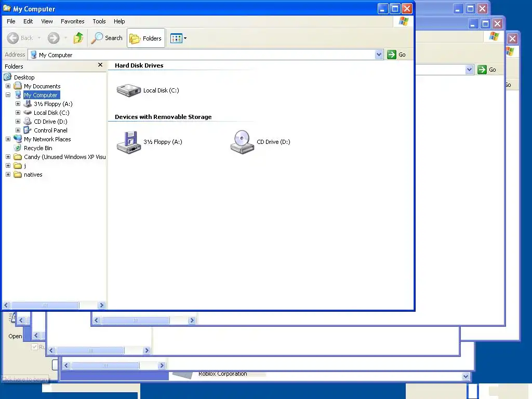Screen dimensions: 532x399
Task: Expand CD Drive (D:) tree node
Action: 18,122
